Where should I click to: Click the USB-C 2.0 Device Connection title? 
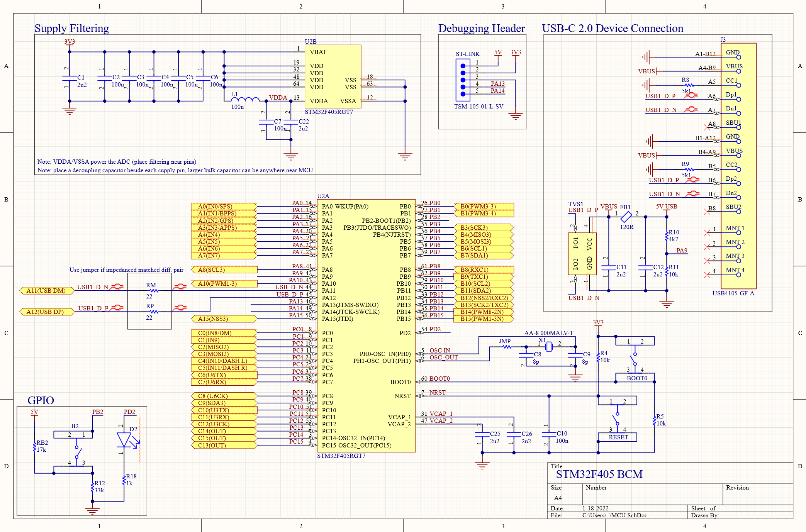click(x=613, y=28)
